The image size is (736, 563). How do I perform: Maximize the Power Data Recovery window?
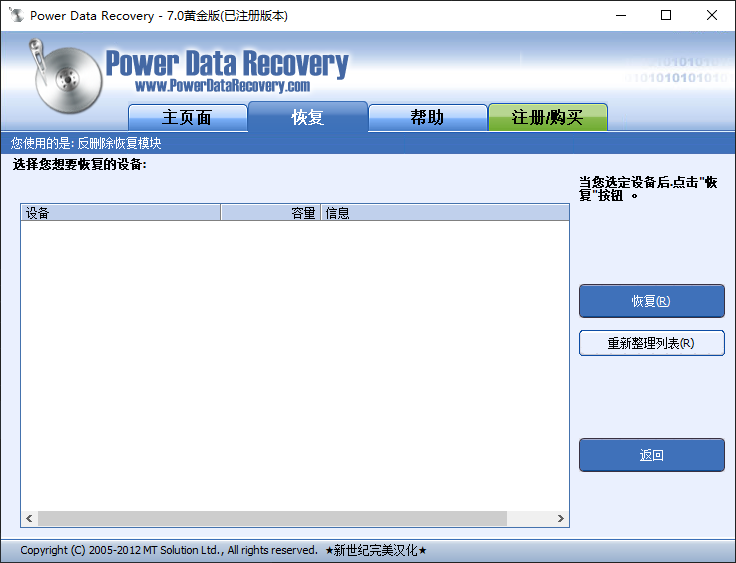click(x=666, y=16)
